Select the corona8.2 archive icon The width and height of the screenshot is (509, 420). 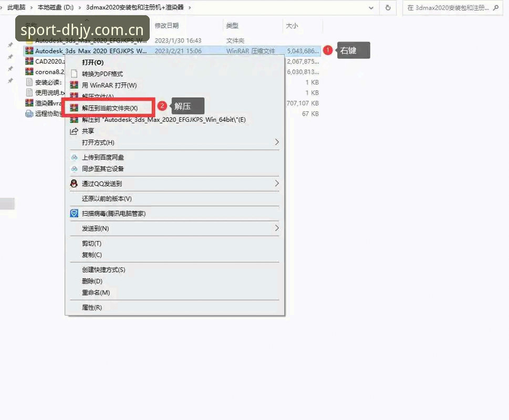coord(29,71)
